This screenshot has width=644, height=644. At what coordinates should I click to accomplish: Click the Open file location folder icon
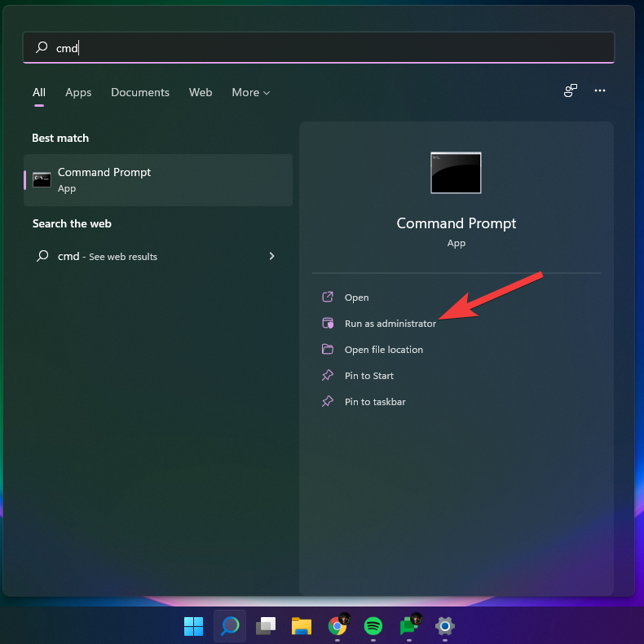tap(328, 349)
